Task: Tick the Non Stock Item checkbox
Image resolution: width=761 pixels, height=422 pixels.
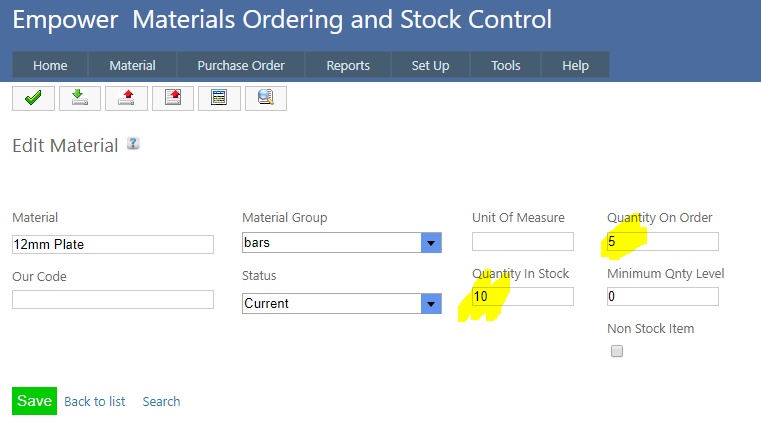Action: 617,351
